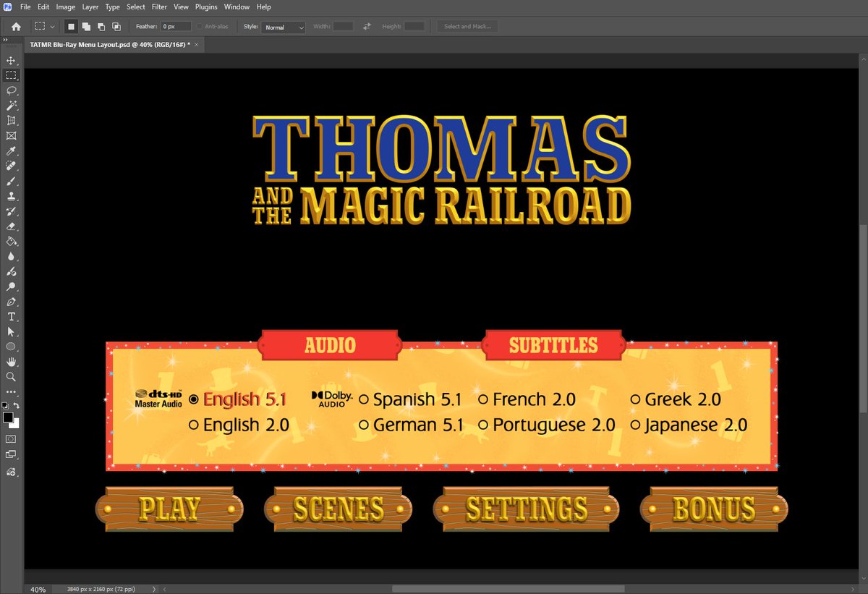The width and height of the screenshot is (868, 594).
Task: Click the Spanish 5.1 radio circle on canvas
Action: coord(363,399)
